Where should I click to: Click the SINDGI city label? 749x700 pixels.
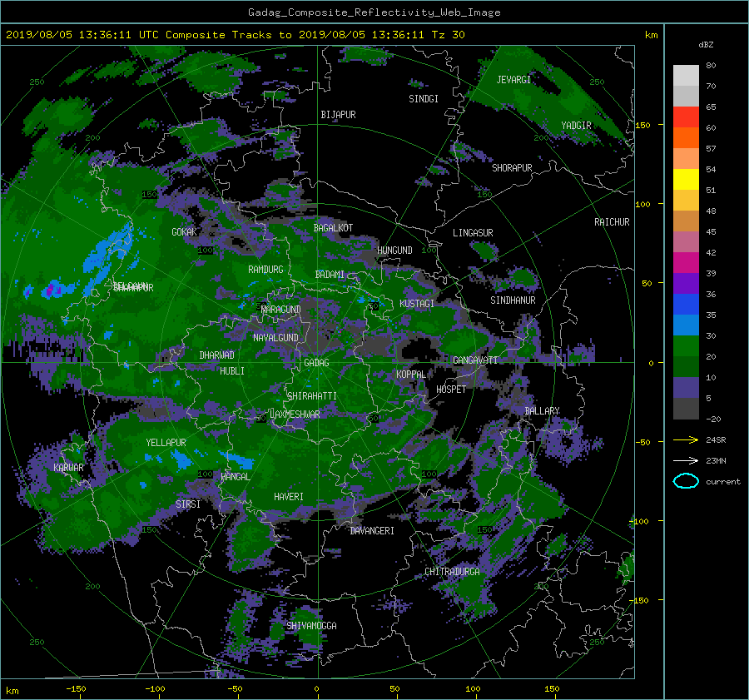pos(424,99)
